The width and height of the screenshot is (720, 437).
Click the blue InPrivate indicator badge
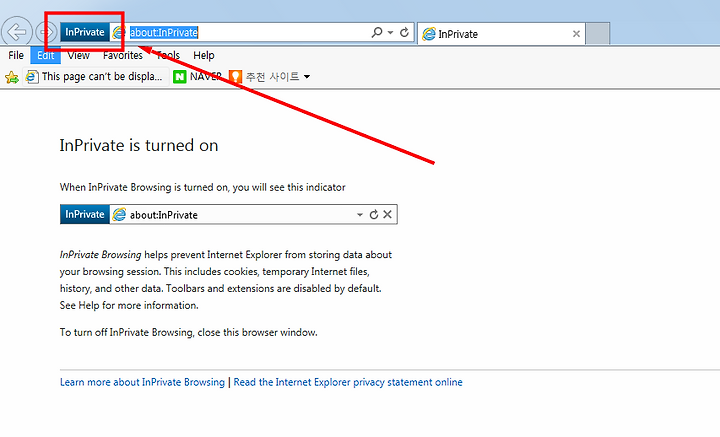[85, 32]
